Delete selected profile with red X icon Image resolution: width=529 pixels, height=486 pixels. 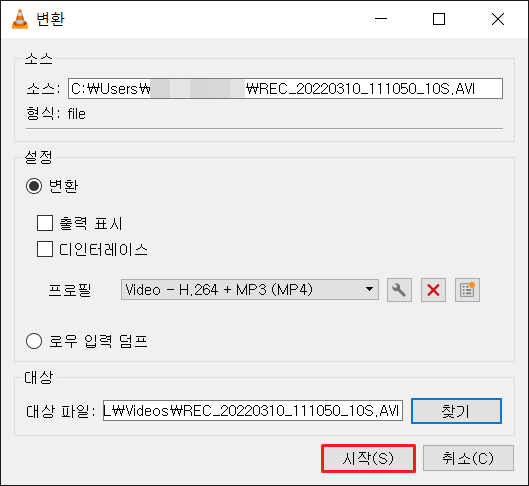[433, 290]
